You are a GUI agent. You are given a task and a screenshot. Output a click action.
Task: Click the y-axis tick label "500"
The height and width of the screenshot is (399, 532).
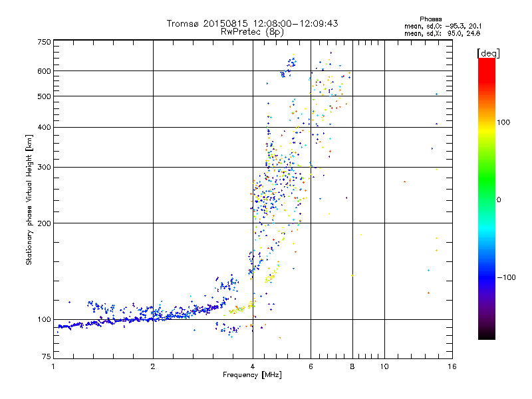[x=44, y=96]
